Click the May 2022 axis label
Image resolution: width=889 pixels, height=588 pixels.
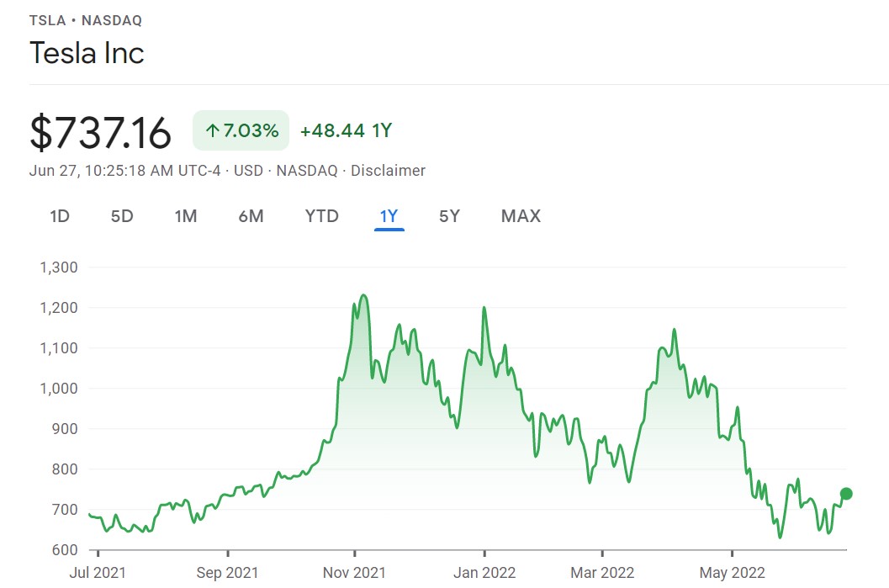pyautogui.click(x=732, y=573)
